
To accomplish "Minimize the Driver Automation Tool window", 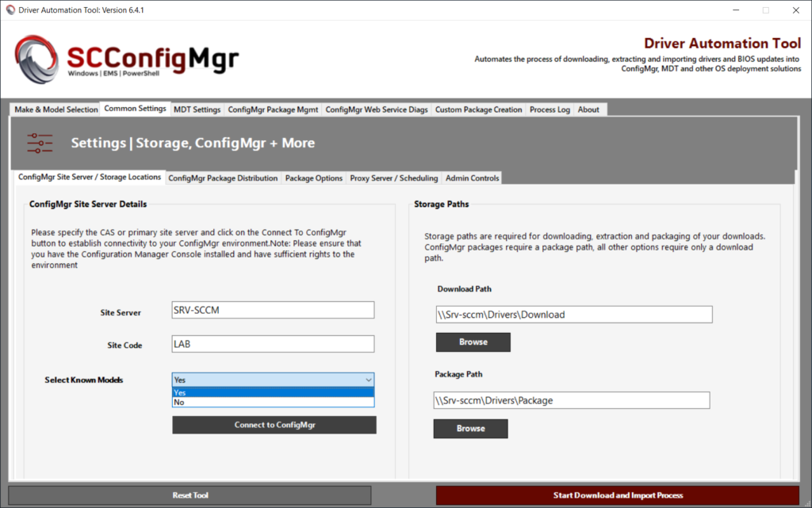I will pyautogui.click(x=736, y=10).
